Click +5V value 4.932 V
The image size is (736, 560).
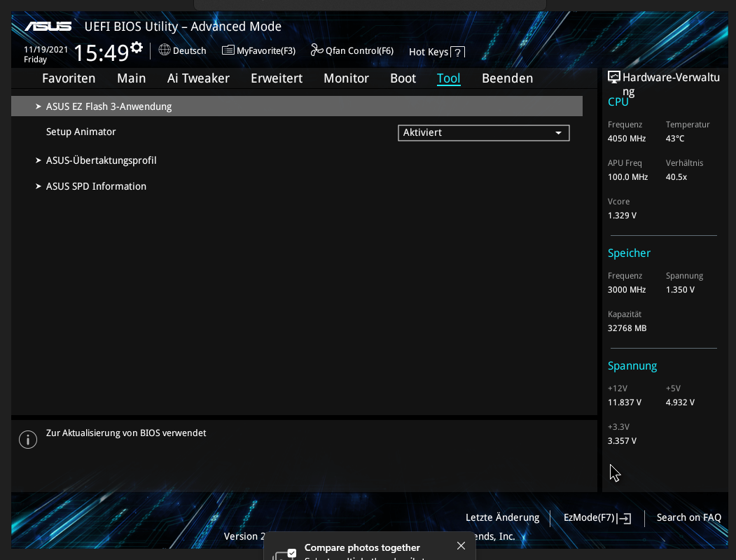(680, 402)
